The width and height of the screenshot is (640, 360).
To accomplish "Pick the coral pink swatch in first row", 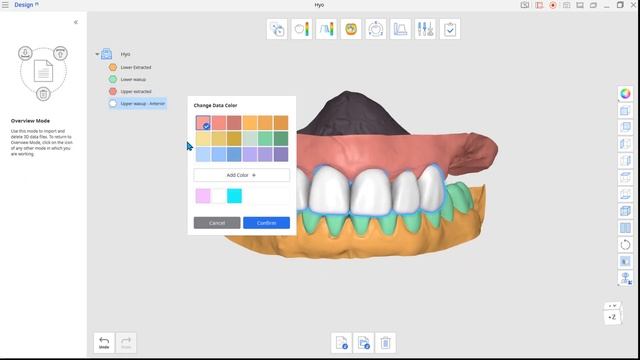I will (219, 123).
